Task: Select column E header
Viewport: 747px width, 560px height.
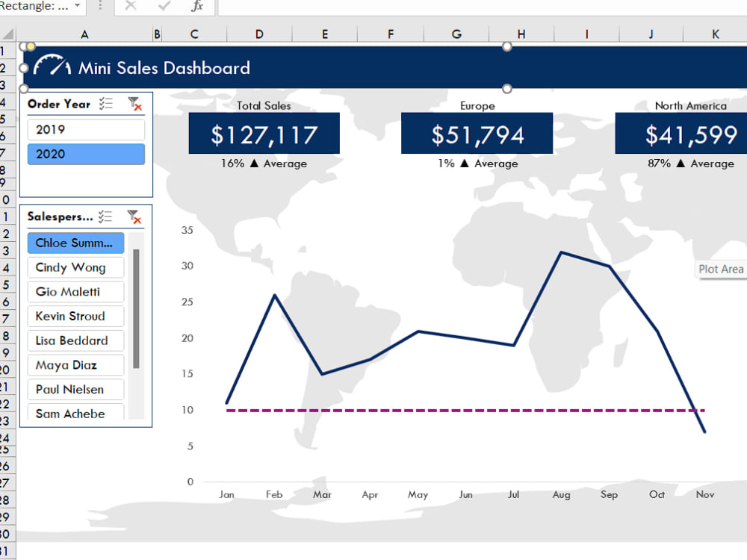Action: tap(325, 34)
